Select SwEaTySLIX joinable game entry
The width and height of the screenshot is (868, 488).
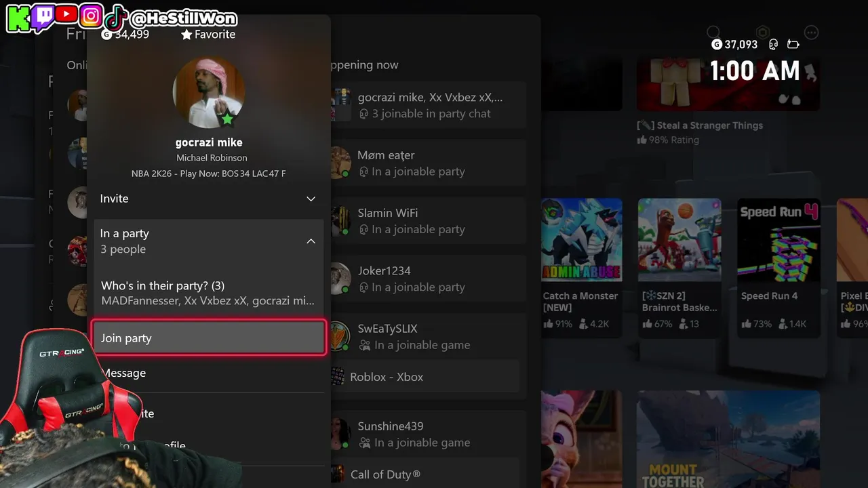click(x=428, y=337)
